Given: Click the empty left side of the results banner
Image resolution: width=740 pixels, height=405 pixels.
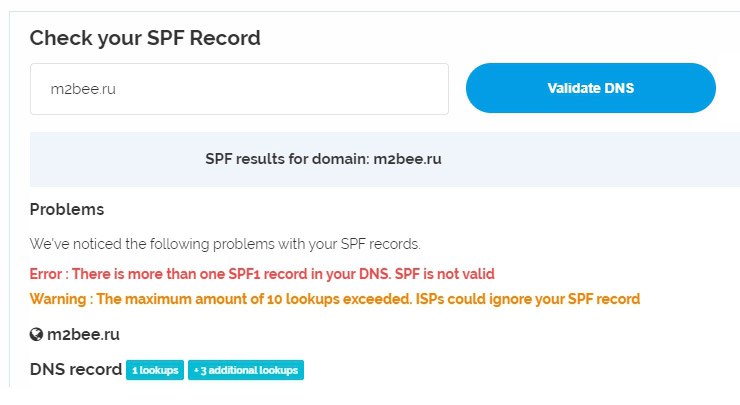Looking at the screenshot, I should [110, 159].
